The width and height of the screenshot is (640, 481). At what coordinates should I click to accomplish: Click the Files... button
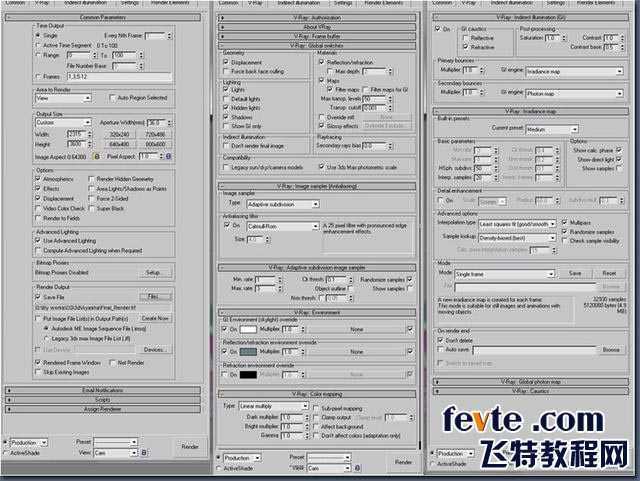pos(154,296)
